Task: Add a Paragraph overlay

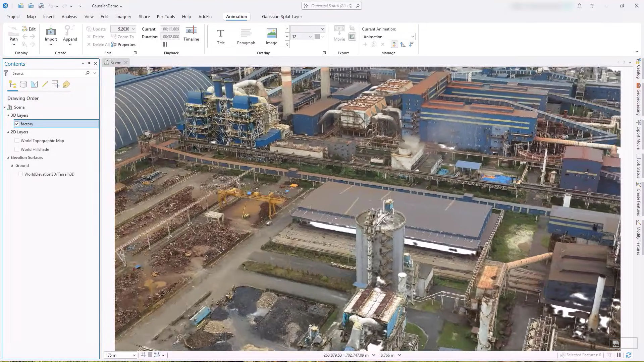Action: [246, 36]
